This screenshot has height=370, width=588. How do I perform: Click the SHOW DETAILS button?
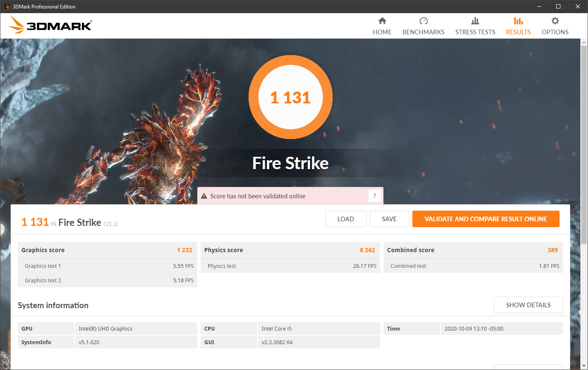[528, 305]
